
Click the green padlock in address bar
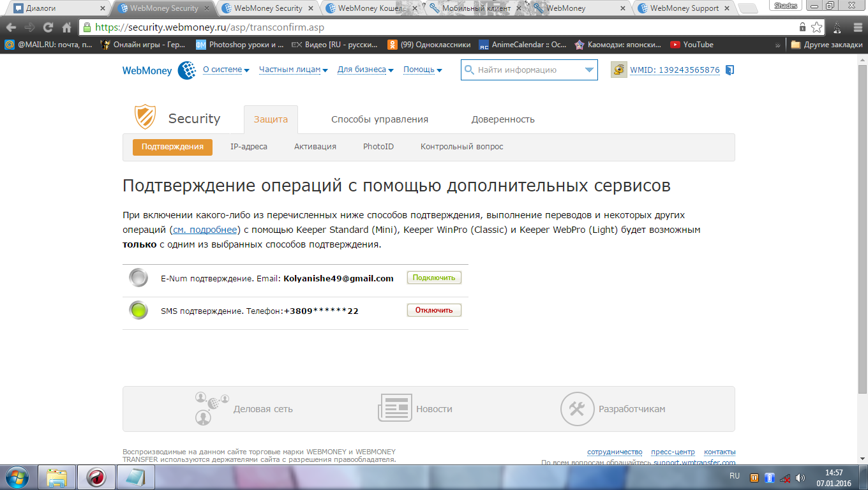[87, 27]
